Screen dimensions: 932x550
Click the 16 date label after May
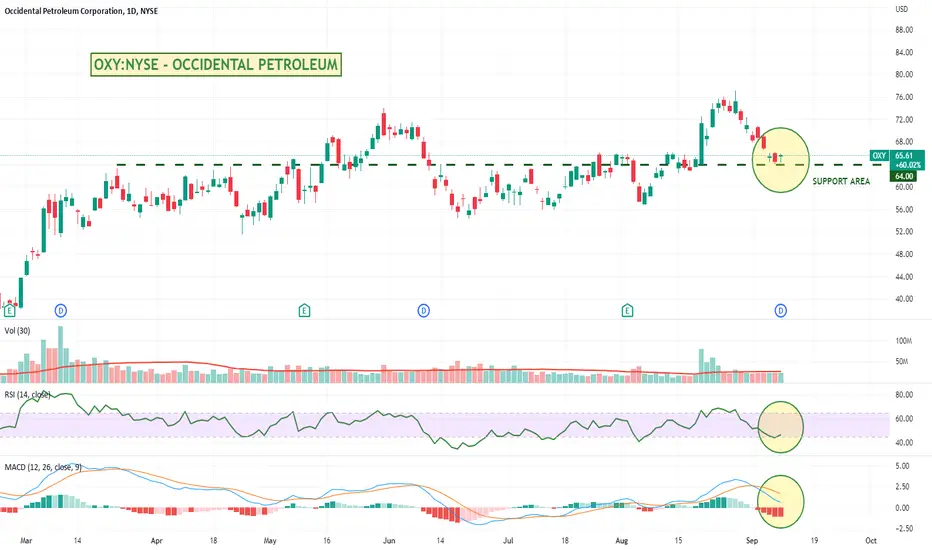pos(326,540)
